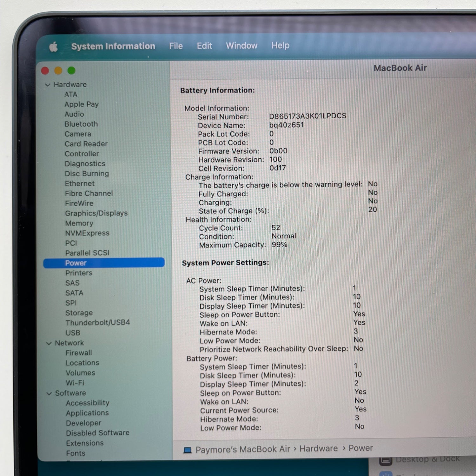Select Volumes under Network
The width and height of the screenshot is (476, 476).
(x=81, y=373)
